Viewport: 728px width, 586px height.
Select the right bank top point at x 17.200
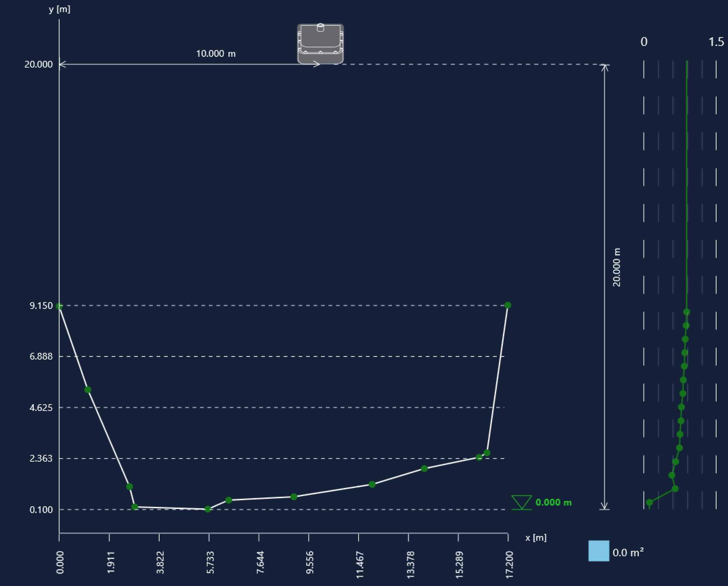508,305
